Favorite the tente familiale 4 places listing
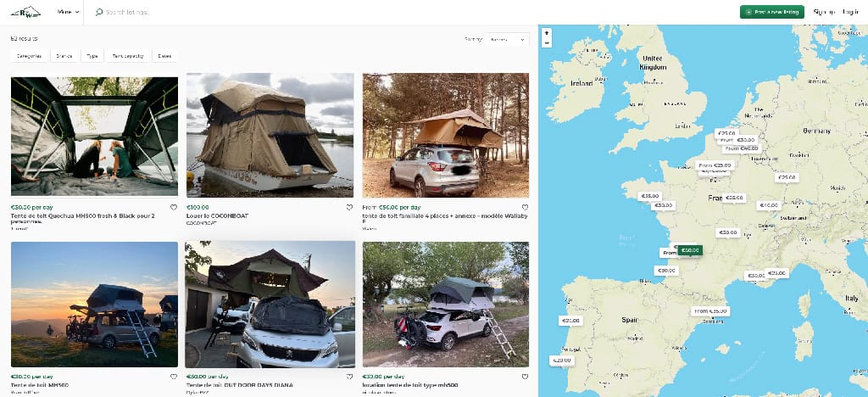The image size is (868, 397). click(x=525, y=207)
